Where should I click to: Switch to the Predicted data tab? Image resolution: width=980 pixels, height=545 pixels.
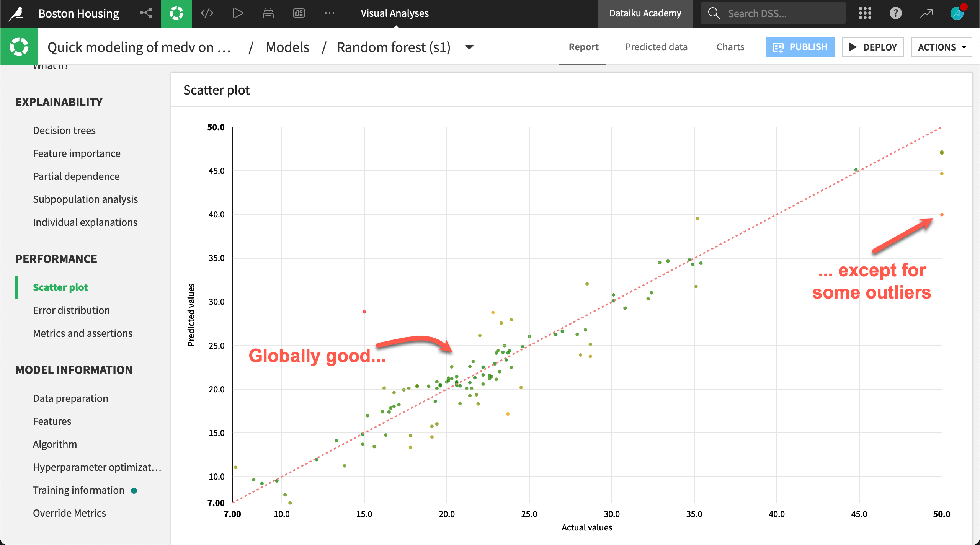(x=656, y=47)
